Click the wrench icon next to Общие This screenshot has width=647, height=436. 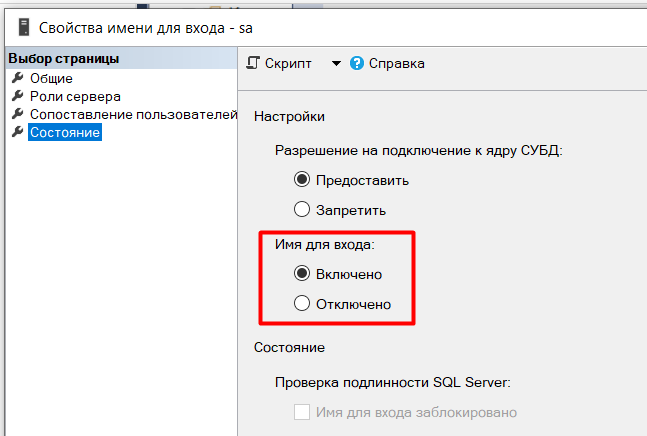(17, 78)
